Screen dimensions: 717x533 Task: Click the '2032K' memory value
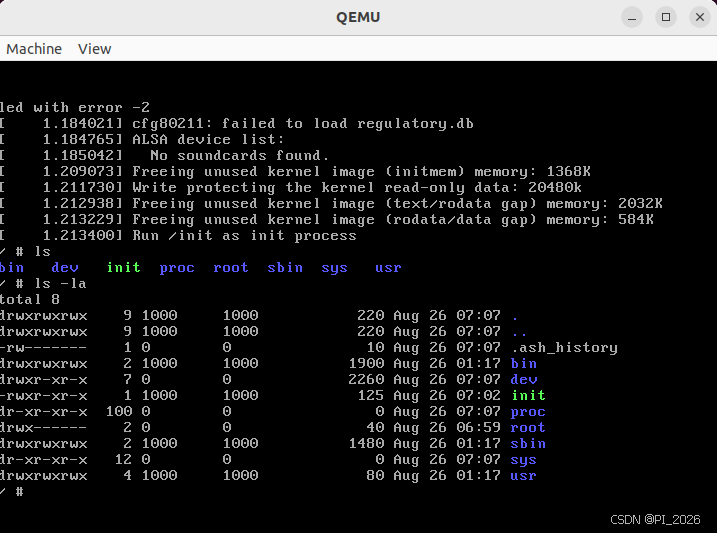[x=640, y=203]
